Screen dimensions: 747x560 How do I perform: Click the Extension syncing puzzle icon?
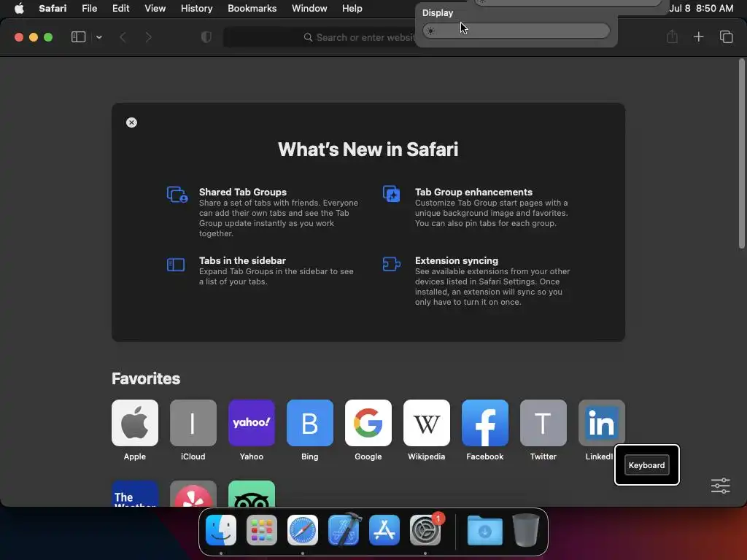coord(392,264)
